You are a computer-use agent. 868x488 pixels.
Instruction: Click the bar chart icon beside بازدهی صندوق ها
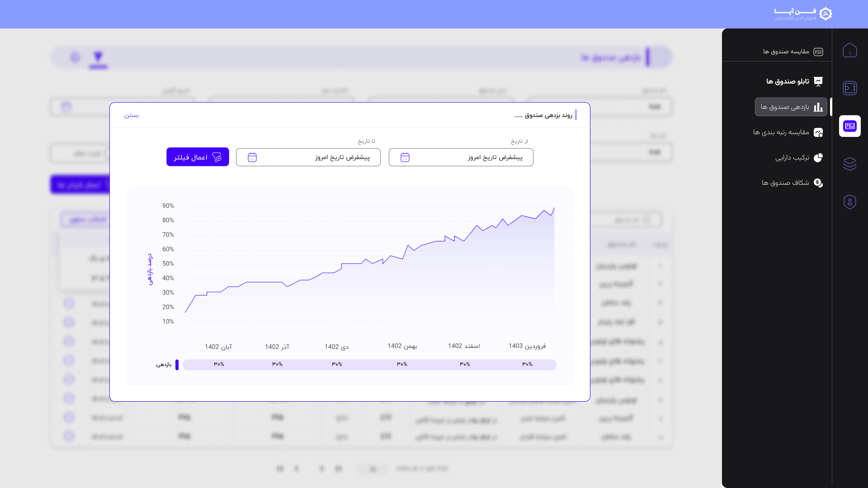[818, 107]
